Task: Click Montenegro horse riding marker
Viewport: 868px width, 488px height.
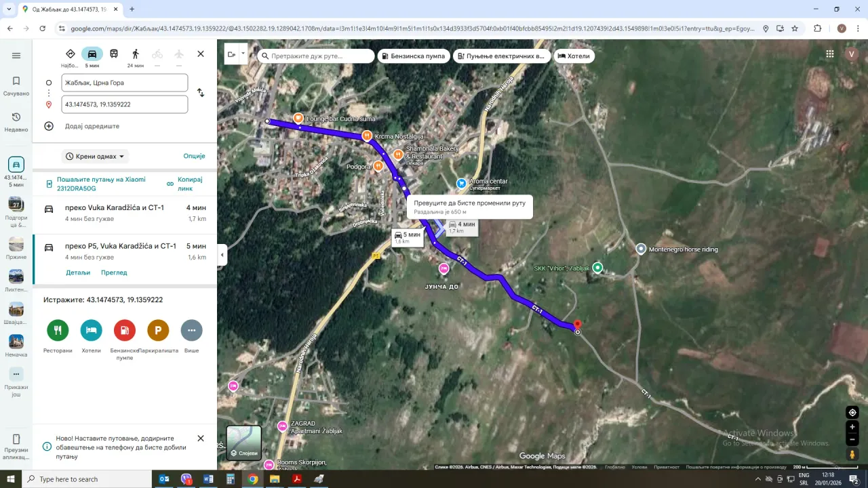Action: 641,249
